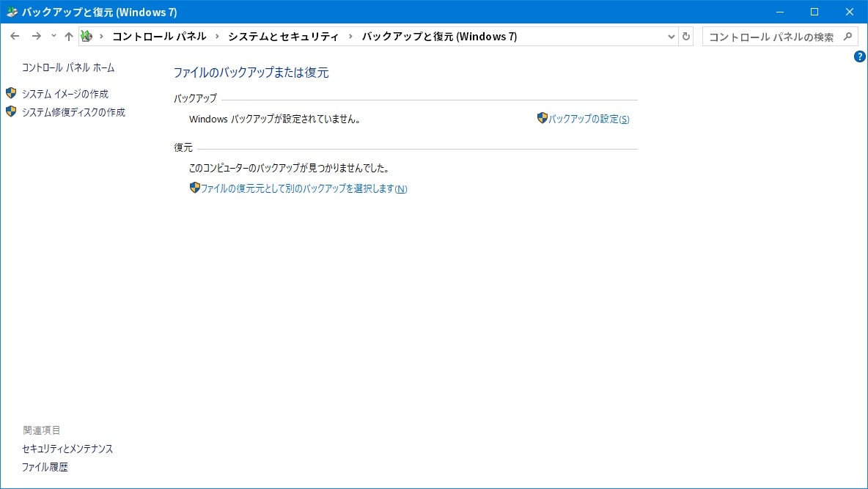Click the バックアップ section label
Viewport: 868px width, 489px height.
(x=195, y=98)
